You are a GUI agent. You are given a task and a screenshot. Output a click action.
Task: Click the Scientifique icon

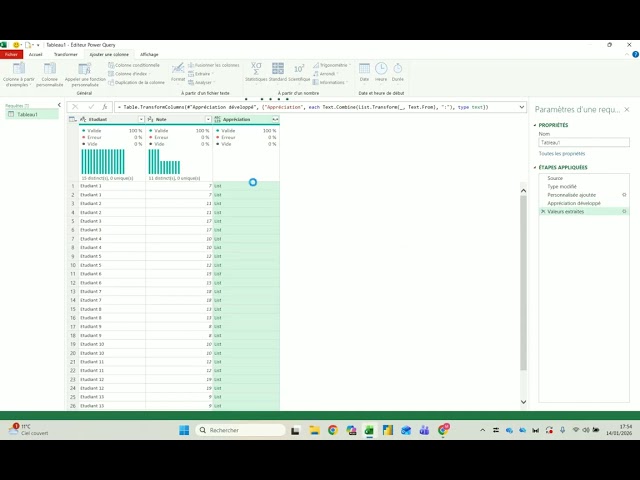pyautogui.click(x=299, y=69)
